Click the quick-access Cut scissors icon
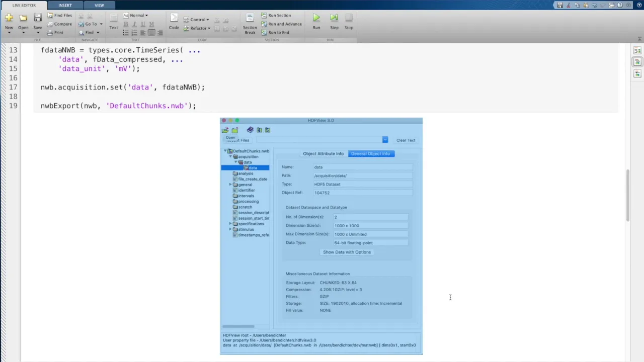644x362 pixels. point(569,5)
